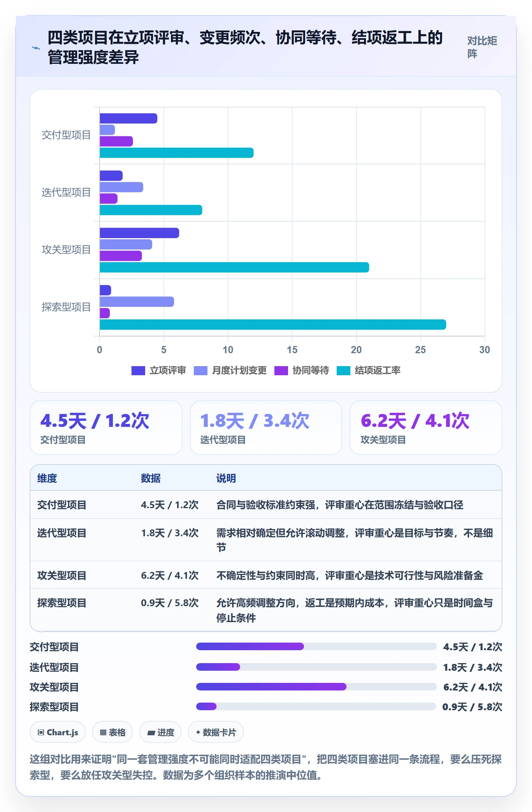Click the 探索型项目 结项返工率 teal bar
532x812 pixels.
coord(273,325)
